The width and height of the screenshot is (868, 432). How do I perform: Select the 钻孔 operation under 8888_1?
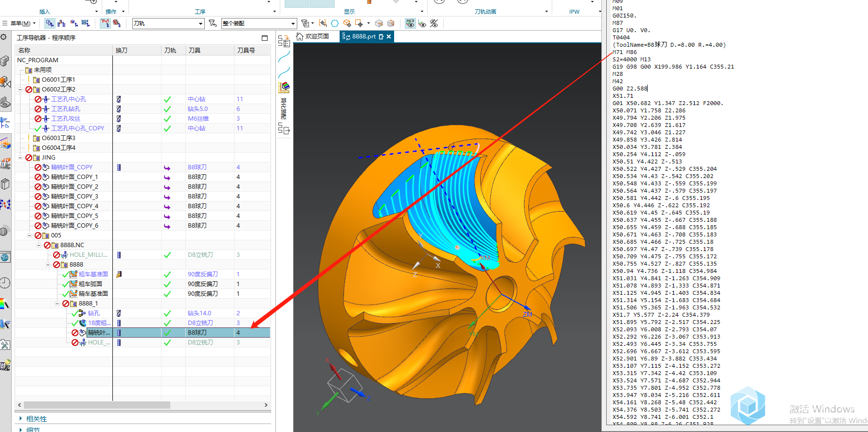pyautogui.click(x=93, y=313)
